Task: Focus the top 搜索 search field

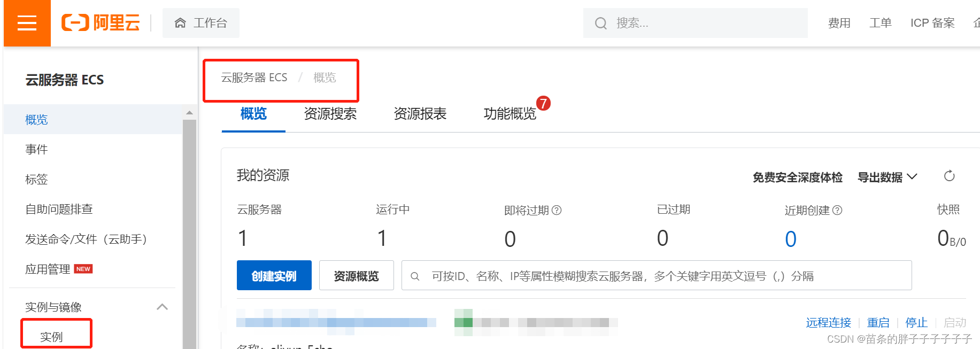Action: pos(695,23)
